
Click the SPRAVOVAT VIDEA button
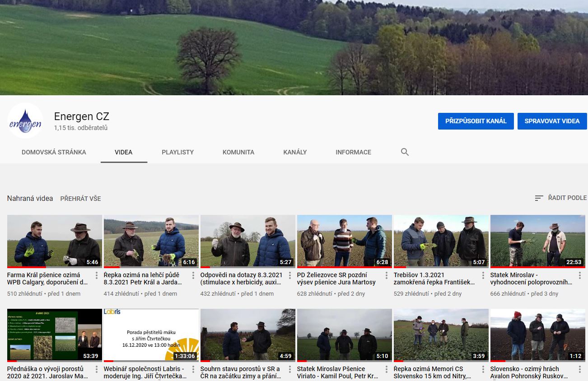click(x=552, y=121)
